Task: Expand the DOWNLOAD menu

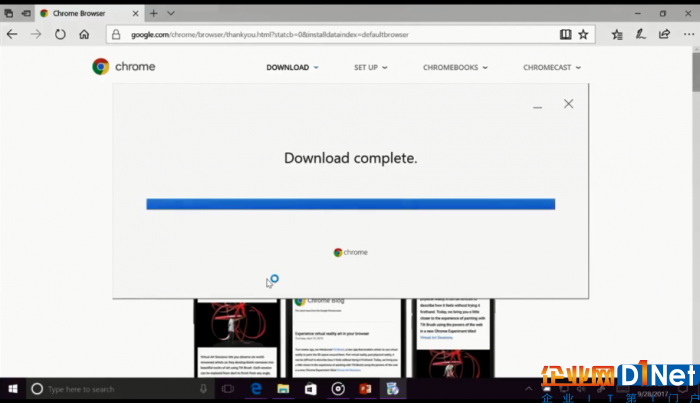Action: [x=292, y=67]
